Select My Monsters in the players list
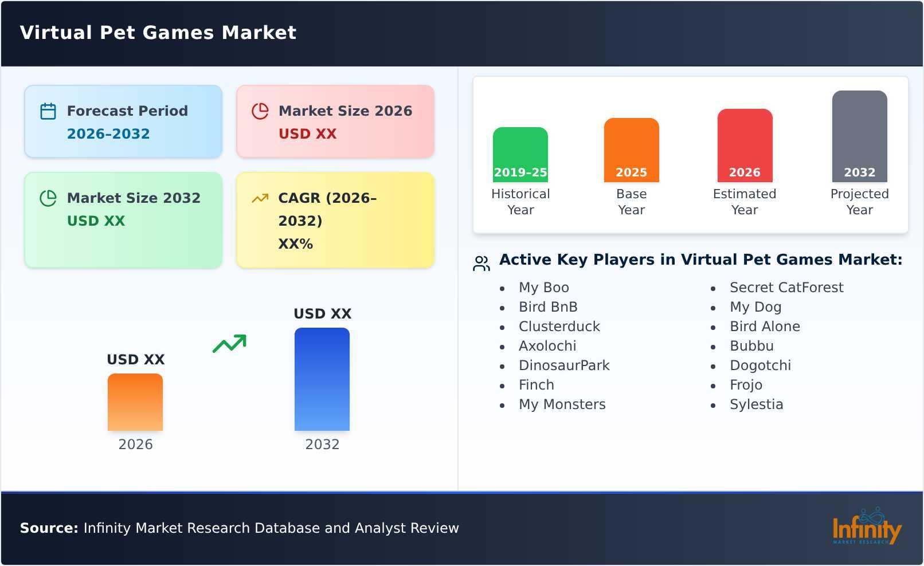924x566 pixels. (x=562, y=404)
